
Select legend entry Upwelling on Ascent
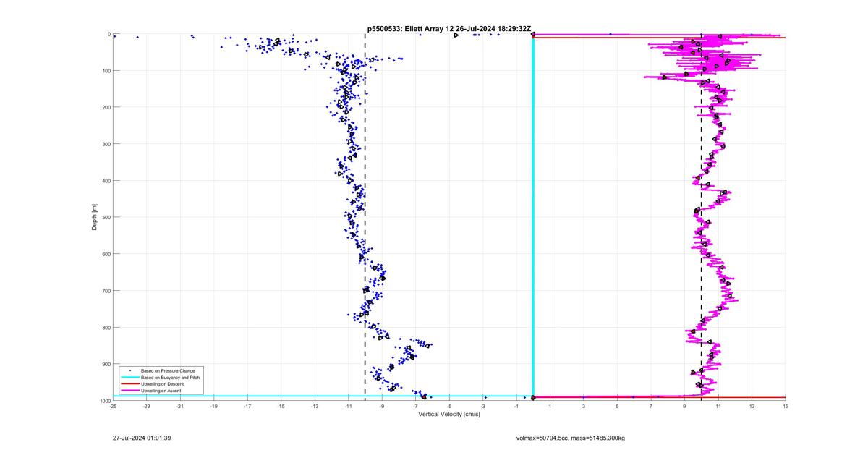(x=161, y=391)
